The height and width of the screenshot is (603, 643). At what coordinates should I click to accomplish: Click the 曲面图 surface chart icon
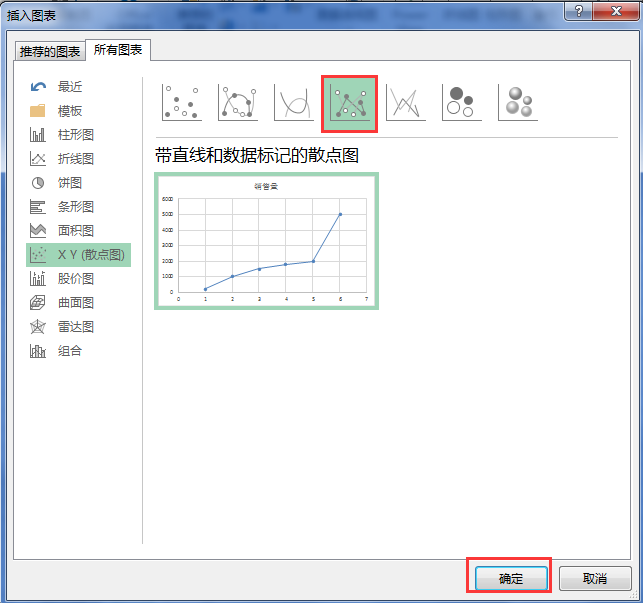click(x=38, y=303)
